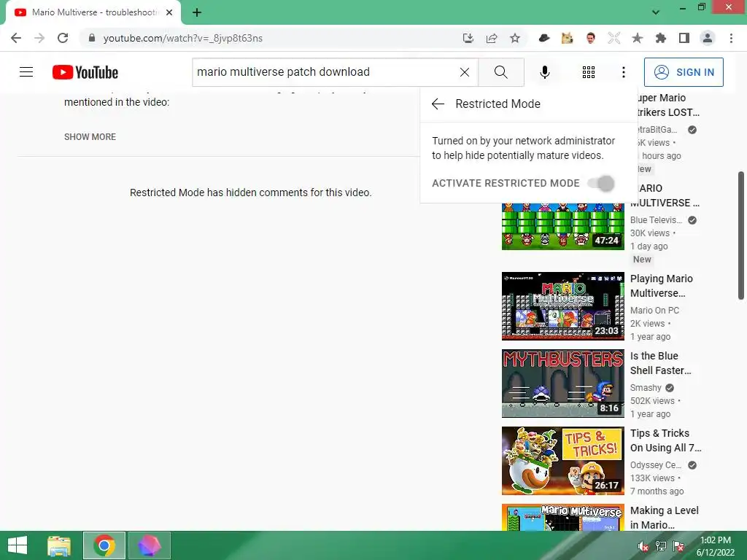The width and height of the screenshot is (747, 560).
Task: Open the taskbar clock showing 1:02 PM
Action: [716, 545]
